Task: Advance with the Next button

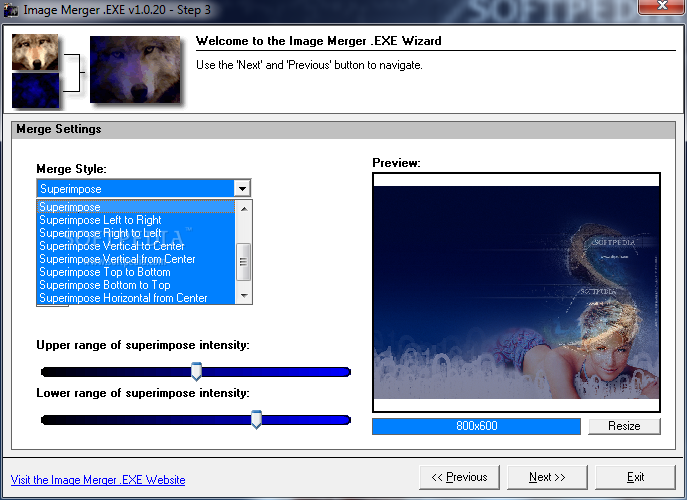Action: click(547, 477)
